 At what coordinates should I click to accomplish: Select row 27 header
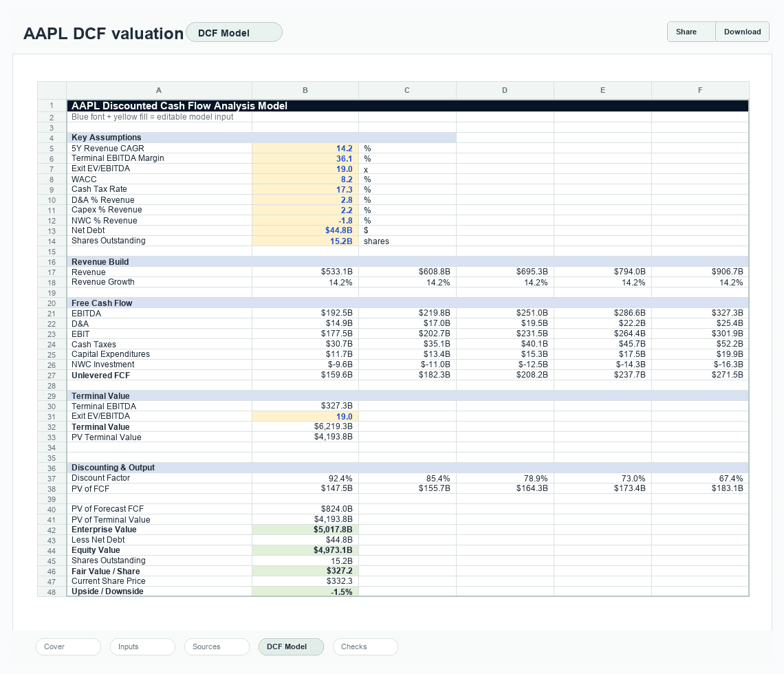coord(52,376)
